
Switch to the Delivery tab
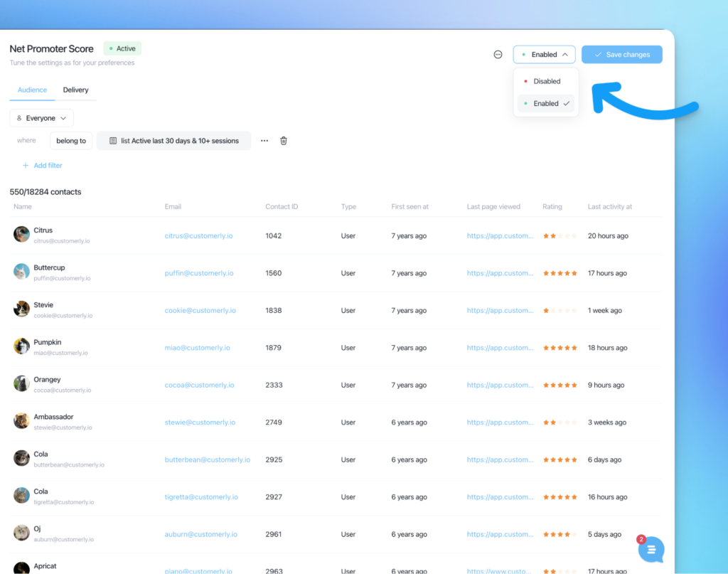pyautogui.click(x=75, y=90)
